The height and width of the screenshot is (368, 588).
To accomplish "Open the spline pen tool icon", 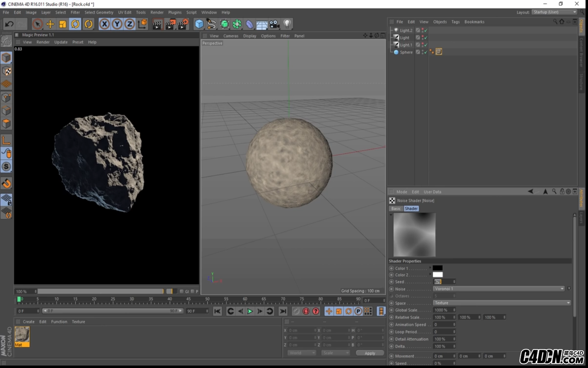I will [212, 24].
